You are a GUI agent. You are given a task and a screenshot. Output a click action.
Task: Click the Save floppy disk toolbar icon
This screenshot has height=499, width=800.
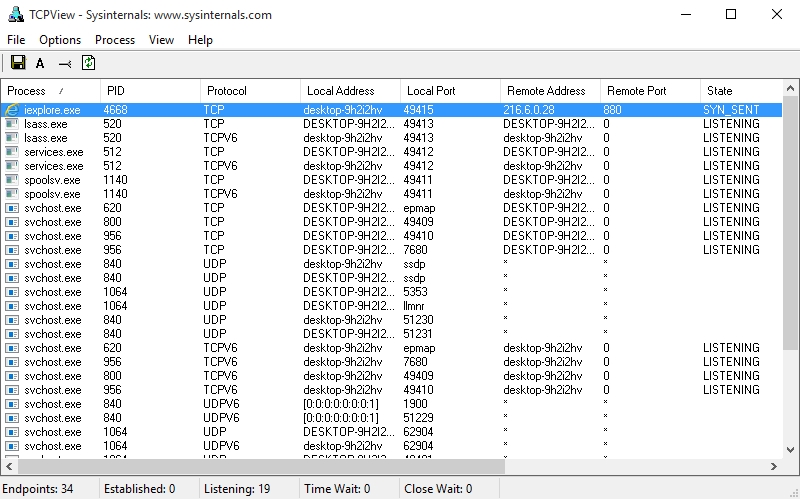click(x=18, y=63)
